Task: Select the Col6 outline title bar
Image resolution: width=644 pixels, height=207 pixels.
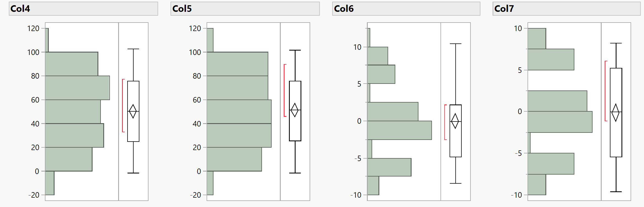Action: pyautogui.click(x=406, y=9)
